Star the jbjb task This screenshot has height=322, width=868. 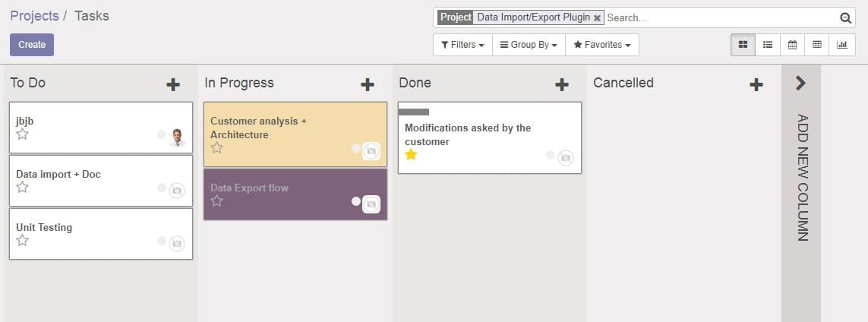point(23,134)
